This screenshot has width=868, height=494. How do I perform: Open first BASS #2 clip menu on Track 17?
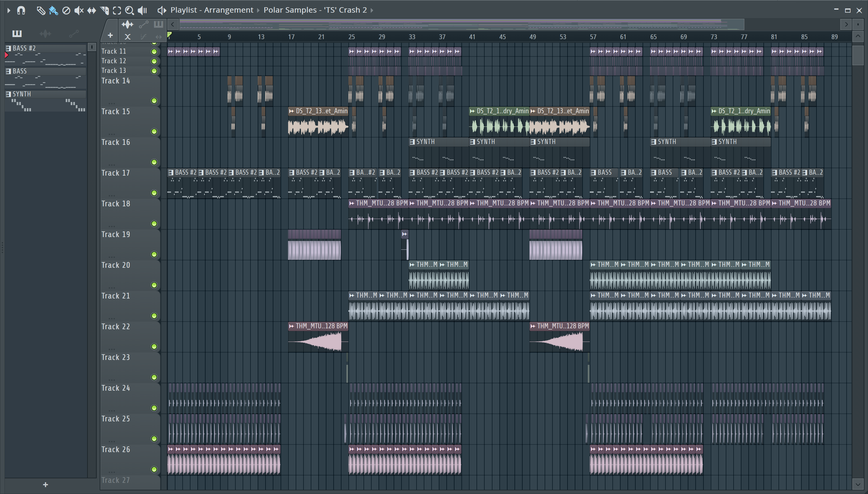click(171, 172)
